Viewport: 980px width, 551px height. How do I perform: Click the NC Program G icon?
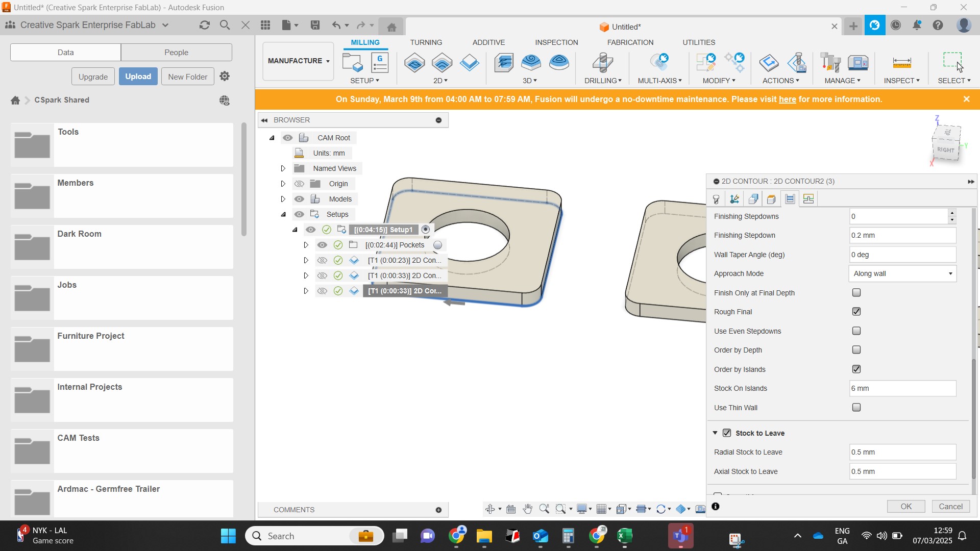point(380,63)
